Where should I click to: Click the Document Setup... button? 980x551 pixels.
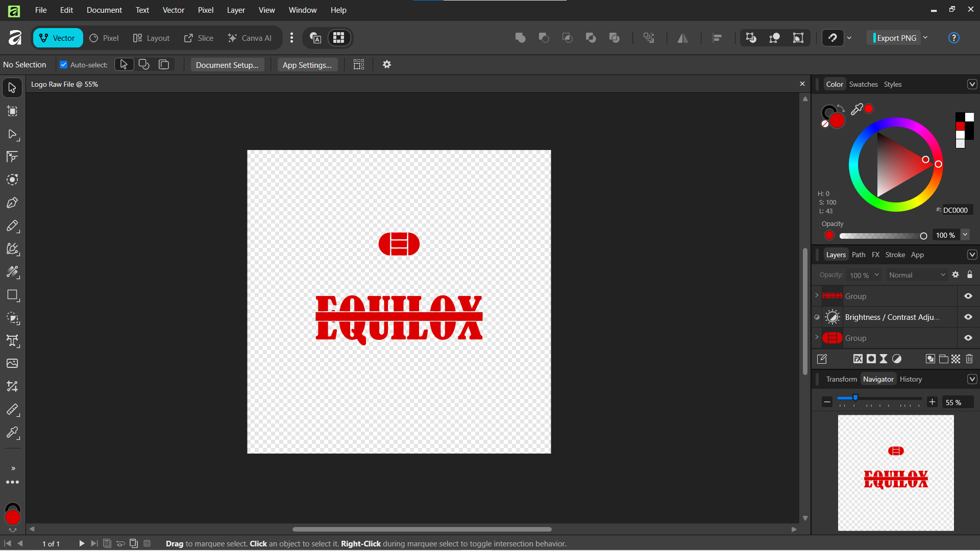click(227, 65)
